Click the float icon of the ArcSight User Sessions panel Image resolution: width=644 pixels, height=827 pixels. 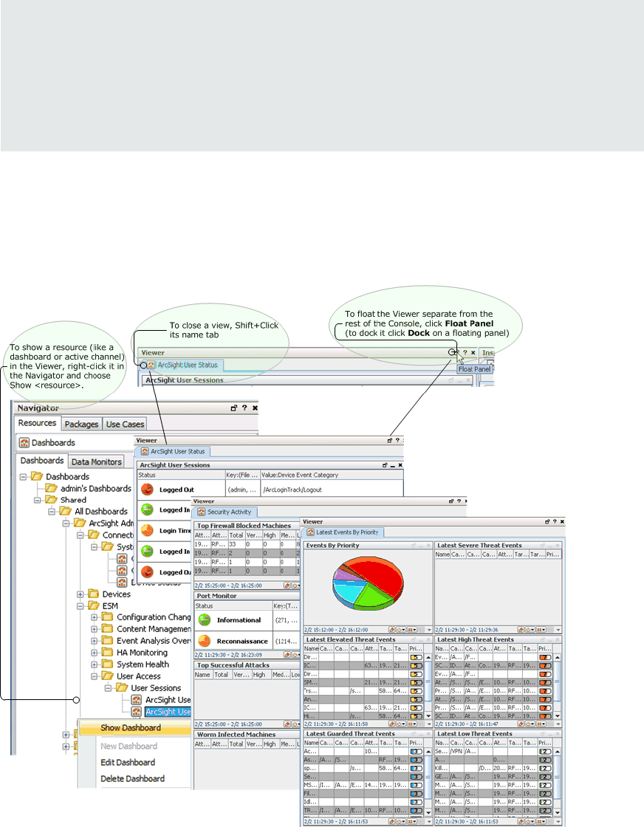pyautogui.click(x=385, y=465)
